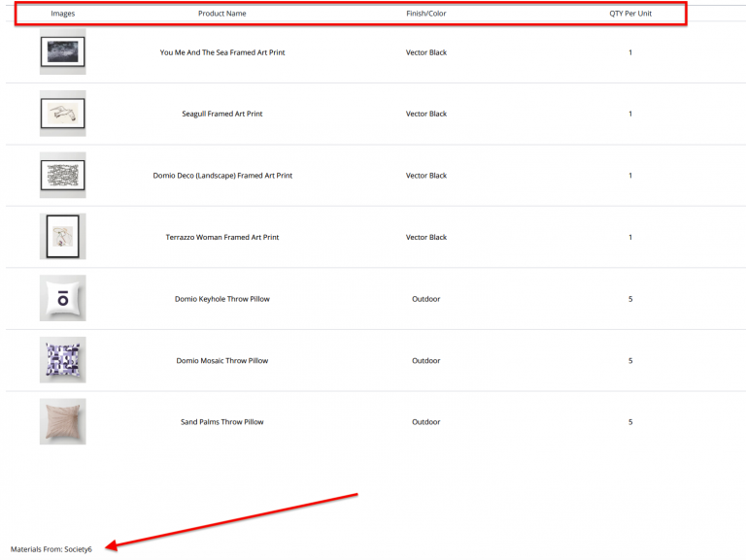The width and height of the screenshot is (746, 560).
Task: Click Outdoor finish for Sand Palms pillow
Action: coord(425,422)
